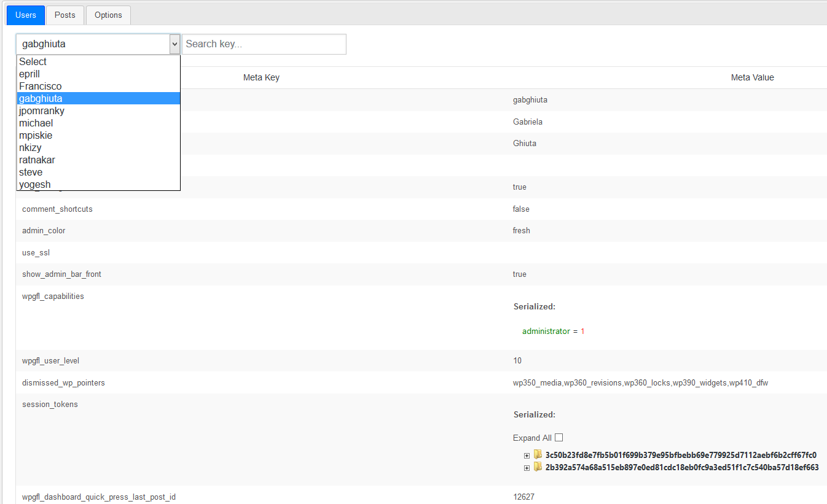Click the Meta Key column header
This screenshot has width=827, height=504.
coord(261,77)
